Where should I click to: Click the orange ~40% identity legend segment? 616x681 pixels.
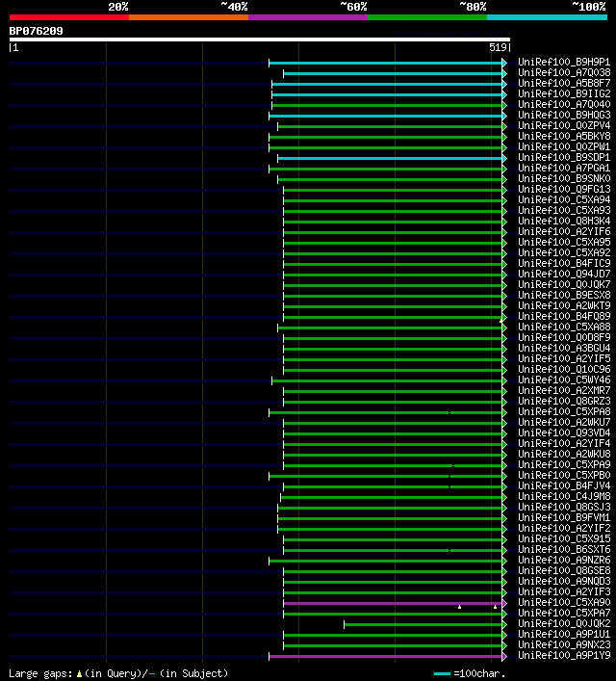(x=189, y=17)
